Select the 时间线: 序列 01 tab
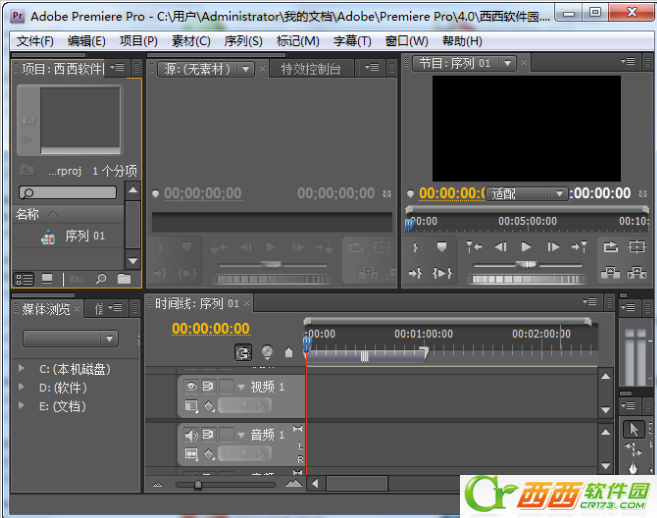 pyautogui.click(x=197, y=303)
